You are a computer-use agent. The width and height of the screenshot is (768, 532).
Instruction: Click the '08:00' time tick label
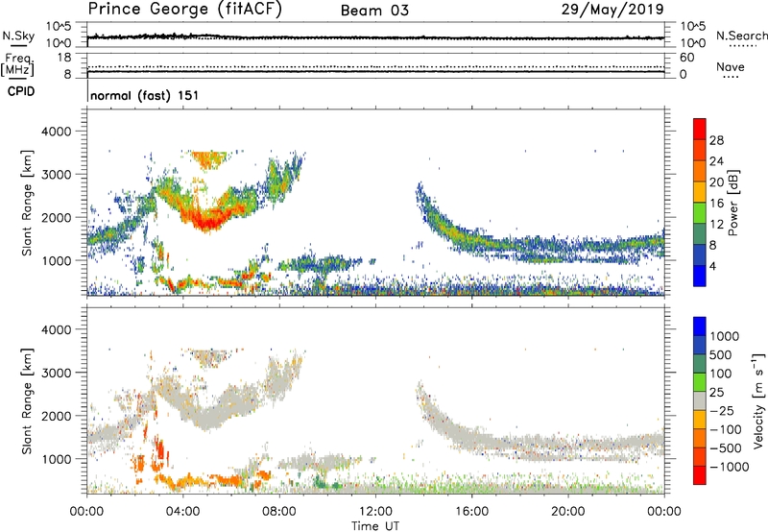pyautogui.click(x=279, y=512)
